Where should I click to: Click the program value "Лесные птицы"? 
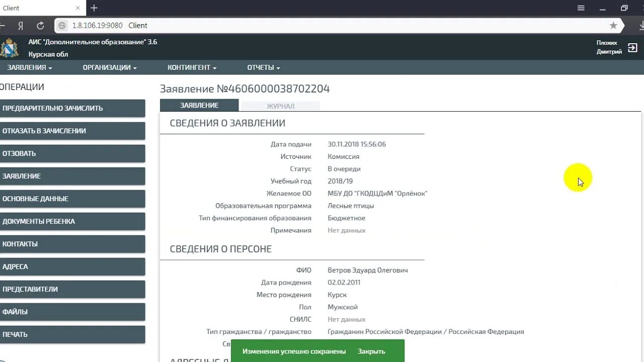point(351,206)
